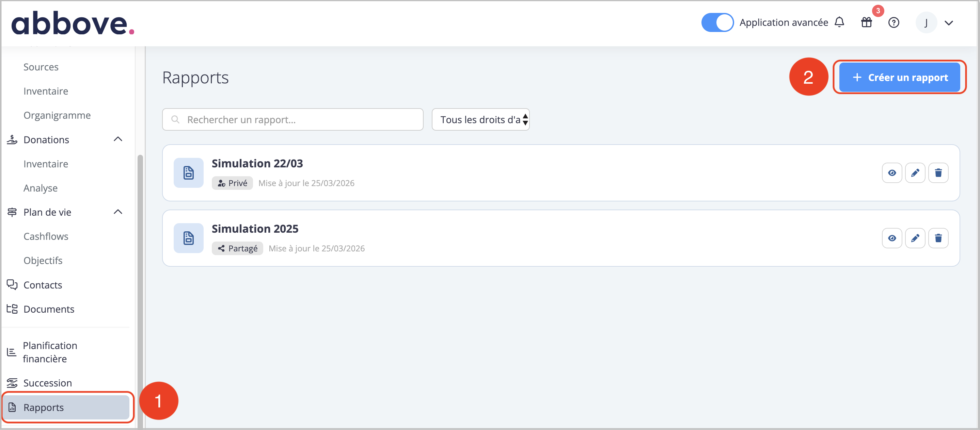Open the Tous les droits d'accès dropdown
This screenshot has width=980, height=430.
[480, 120]
